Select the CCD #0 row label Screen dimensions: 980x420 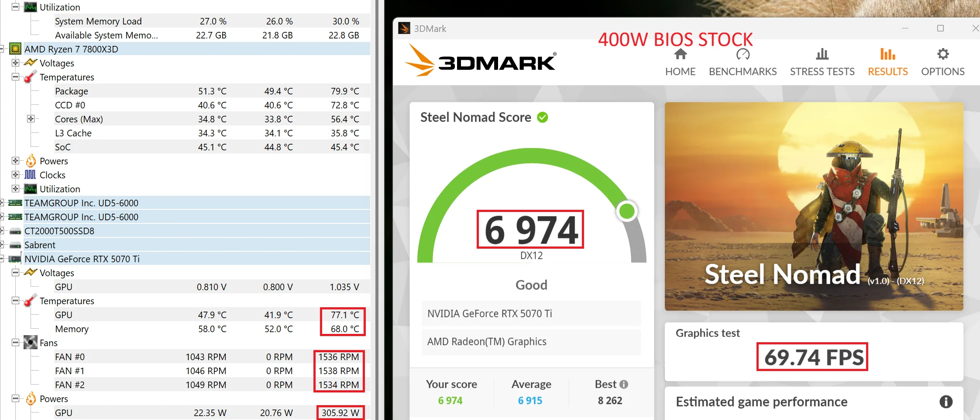coord(70,105)
